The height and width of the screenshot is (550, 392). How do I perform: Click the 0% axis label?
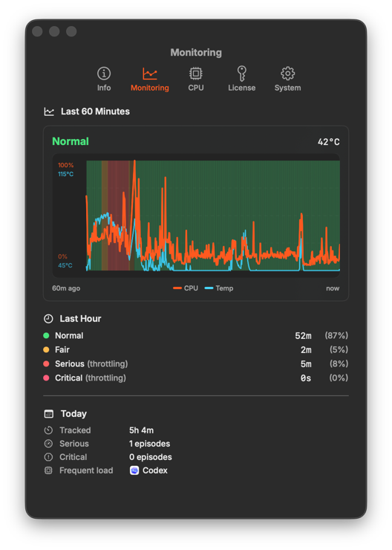62,256
